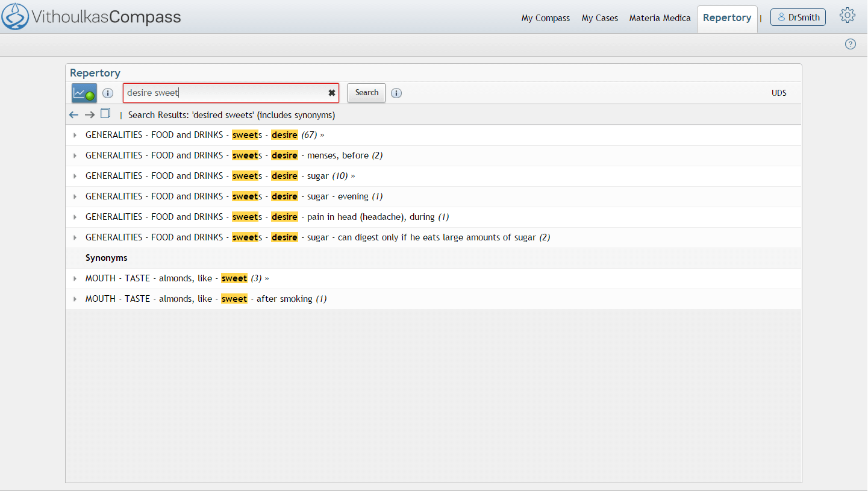Click the info icon beside the graph button
Image resolution: width=868 pixels, height=491 pixels.
[108, 93]
